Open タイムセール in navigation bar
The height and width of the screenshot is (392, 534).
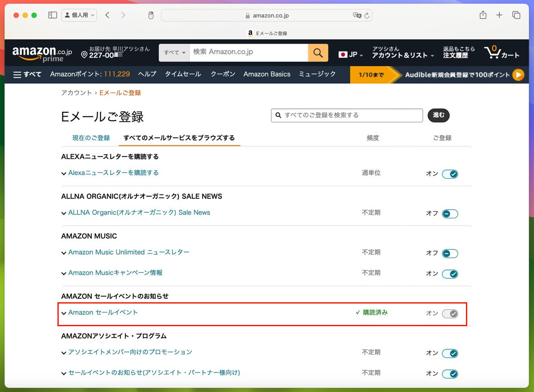click(183, 74)
